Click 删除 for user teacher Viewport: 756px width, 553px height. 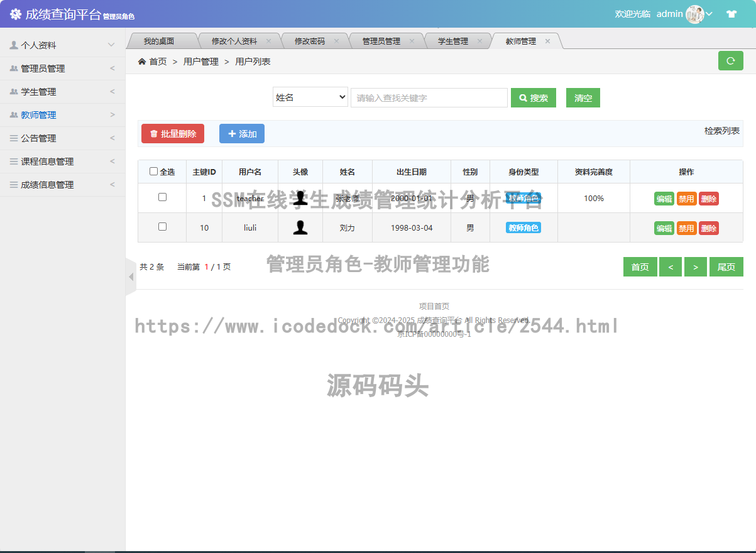709,199
